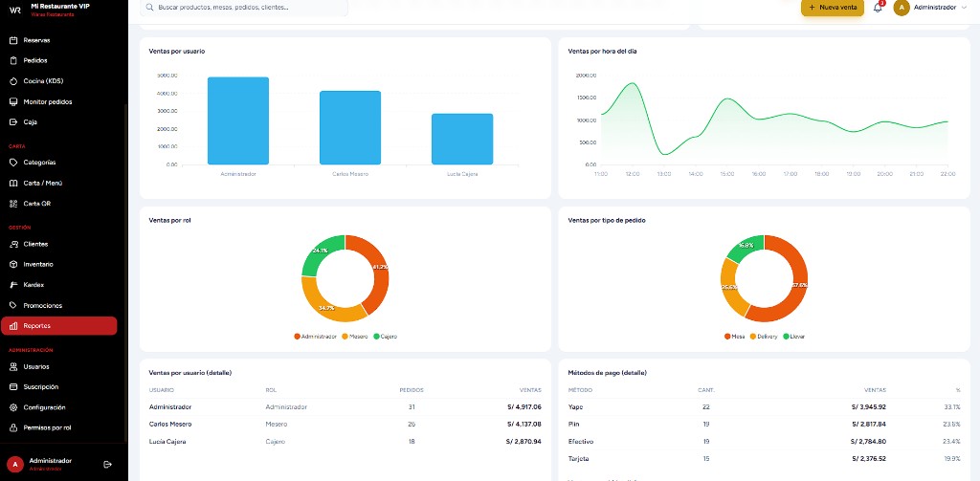Toggle Mesa legend in tipo de pedido chart
Image resolution: width=980 pixels, height=481 pixels.
pyautogui.click(x=734, y=336)
